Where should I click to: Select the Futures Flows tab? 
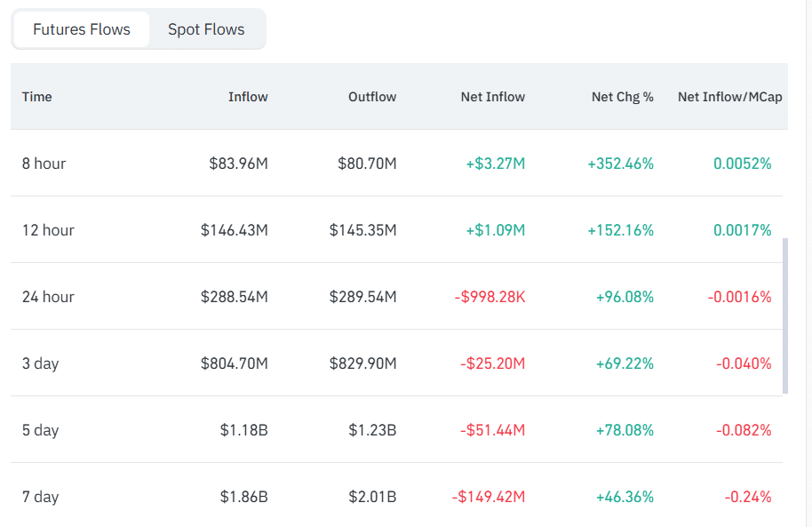coord(82,29)
